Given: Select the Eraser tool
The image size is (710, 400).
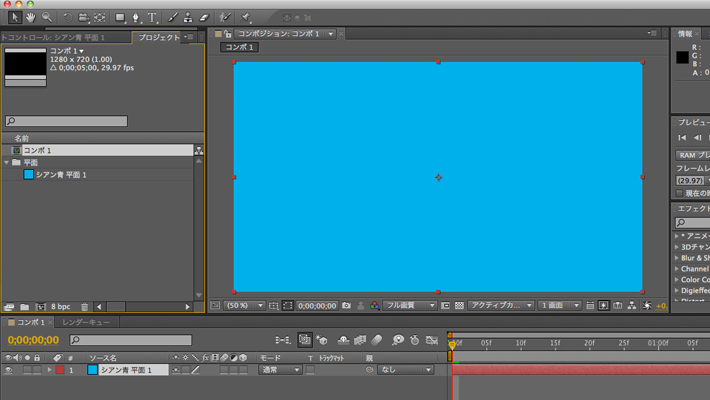Looking at the screenshot, I should 203,17.
